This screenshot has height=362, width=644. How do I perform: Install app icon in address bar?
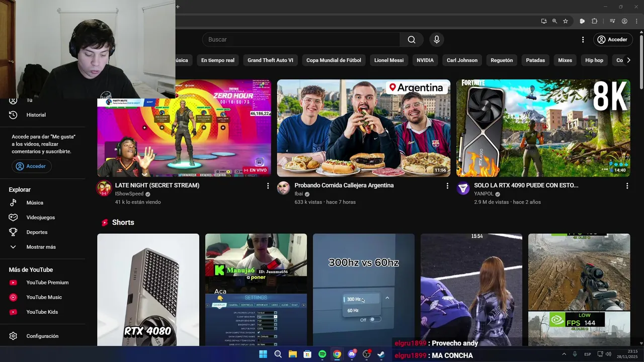[544, 21]
